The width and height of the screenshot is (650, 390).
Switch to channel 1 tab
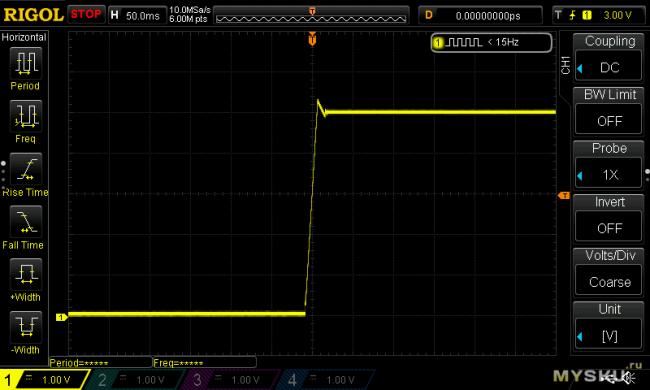point(44,379)
